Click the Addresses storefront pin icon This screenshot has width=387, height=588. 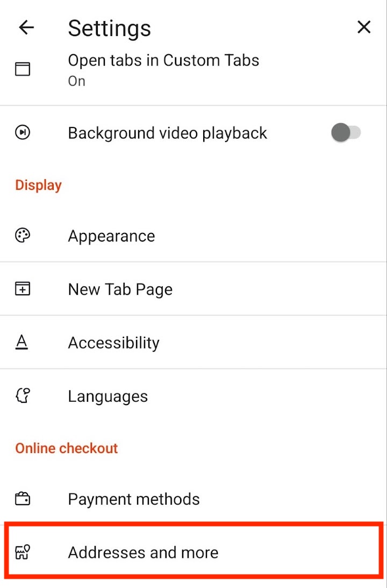coord(23,552)
